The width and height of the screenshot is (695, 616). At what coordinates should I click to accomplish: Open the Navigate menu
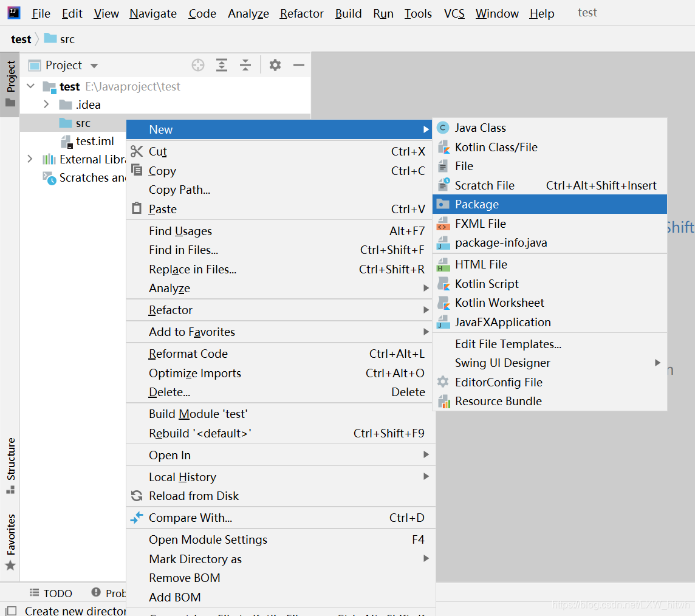click(x=153, y=13)
